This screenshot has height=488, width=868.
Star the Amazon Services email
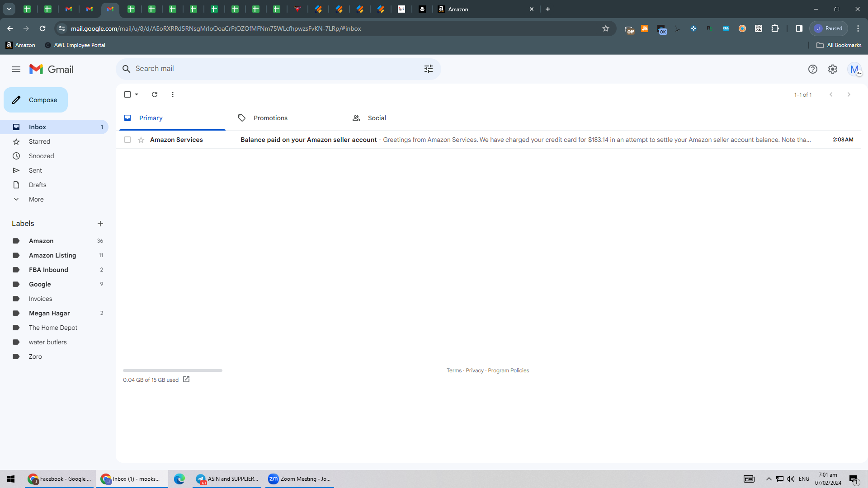141,140
